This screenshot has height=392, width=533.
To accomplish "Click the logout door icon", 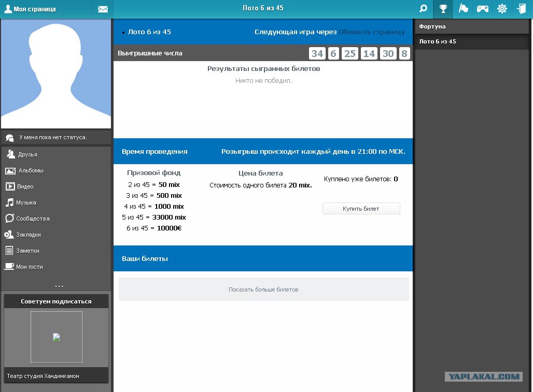I will 521,9.
